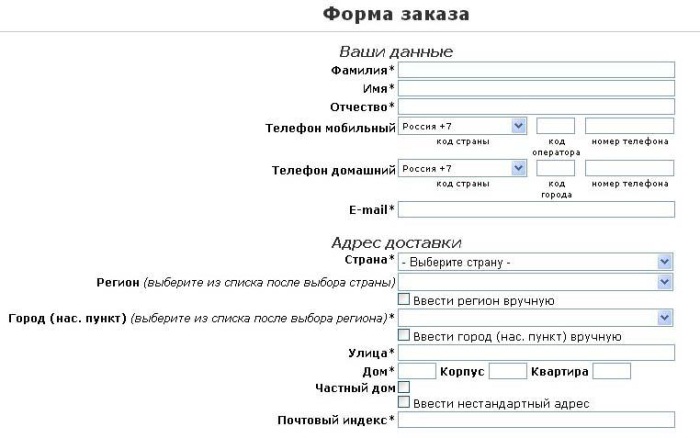Click the Улица input field

[x=536, y=353]
